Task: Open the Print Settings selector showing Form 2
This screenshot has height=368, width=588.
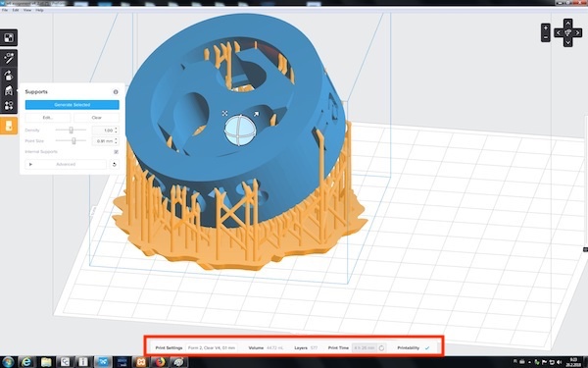Action: coord(212,348)
